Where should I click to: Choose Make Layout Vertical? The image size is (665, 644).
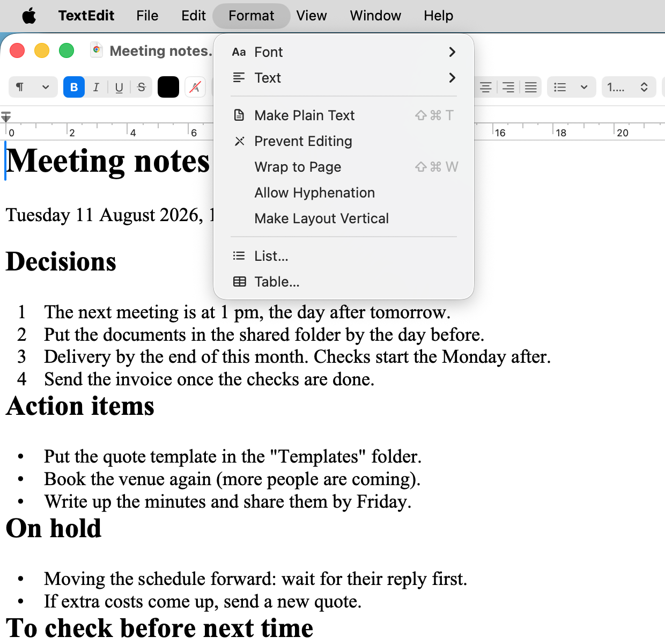click(x=344, y=218)
